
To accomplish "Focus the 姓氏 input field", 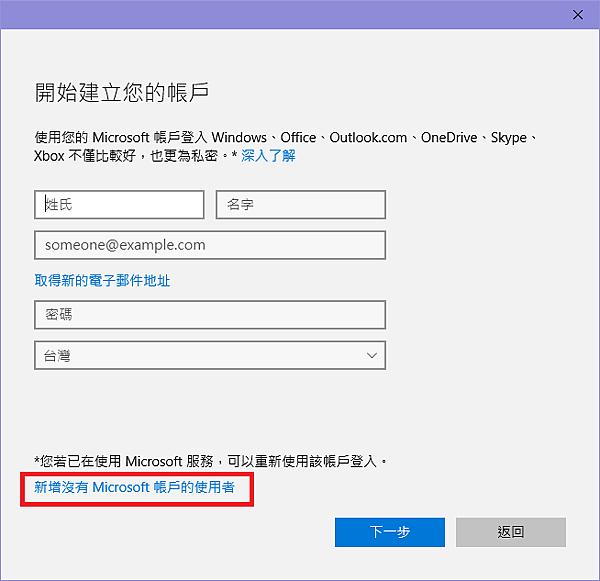I will [x=119, y=205].
